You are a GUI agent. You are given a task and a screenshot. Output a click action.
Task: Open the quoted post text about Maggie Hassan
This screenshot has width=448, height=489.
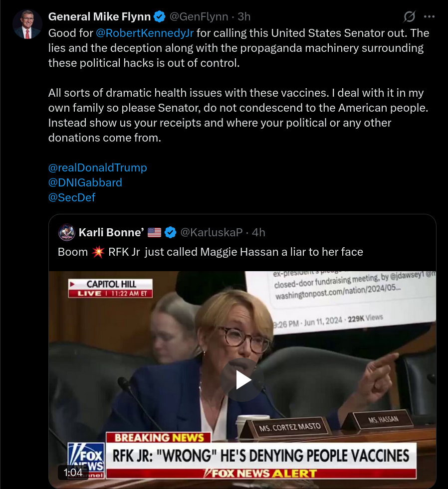tap(211, 252)
